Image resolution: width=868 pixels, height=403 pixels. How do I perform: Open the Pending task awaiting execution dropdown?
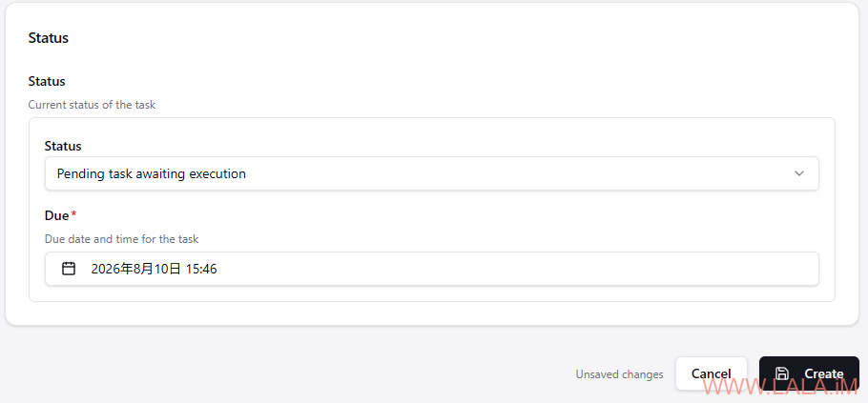click(432, 173)
